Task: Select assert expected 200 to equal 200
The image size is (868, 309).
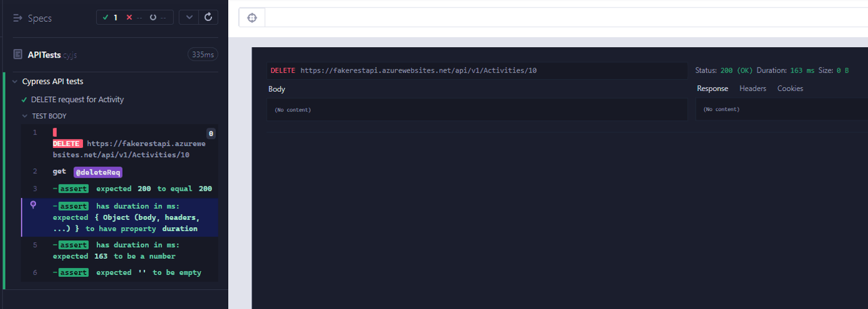Action: click(119, 188)
